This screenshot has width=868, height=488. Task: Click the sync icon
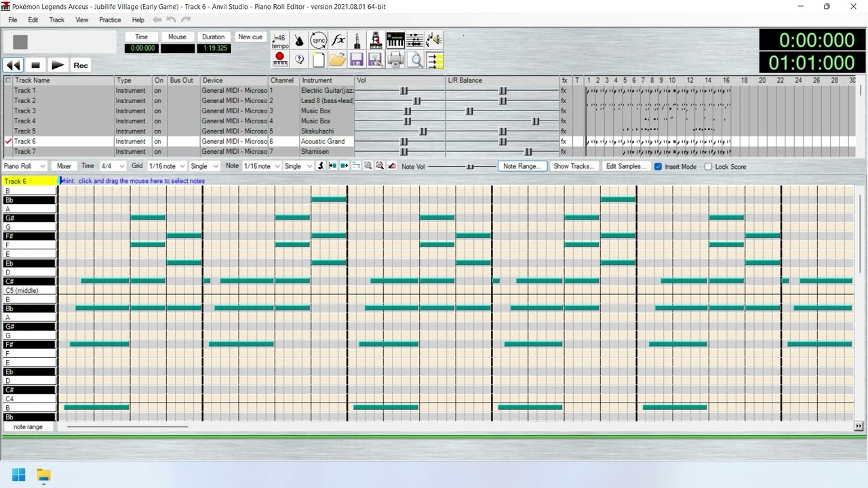pyautogui.click(x=318, y=41)
